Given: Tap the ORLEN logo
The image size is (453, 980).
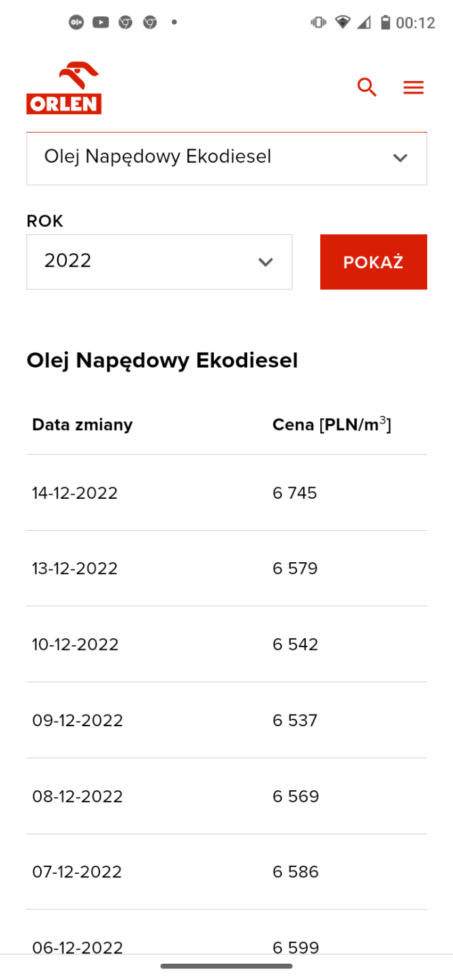Looking at the screenshot, I should tap(64, 88).
